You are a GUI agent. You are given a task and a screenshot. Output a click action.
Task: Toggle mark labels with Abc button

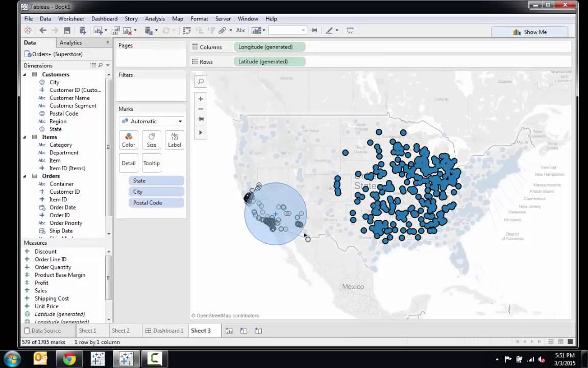(241, 31)
